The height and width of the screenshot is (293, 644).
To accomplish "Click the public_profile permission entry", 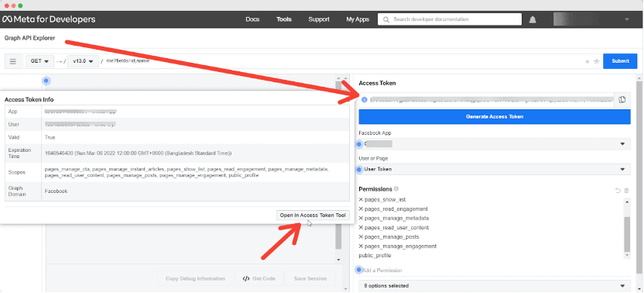I will pyautogui.click(x=375, y=256).
